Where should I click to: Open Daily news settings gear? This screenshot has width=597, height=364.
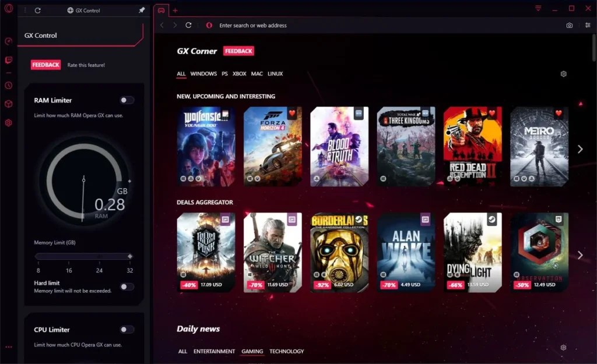(564, 347)
